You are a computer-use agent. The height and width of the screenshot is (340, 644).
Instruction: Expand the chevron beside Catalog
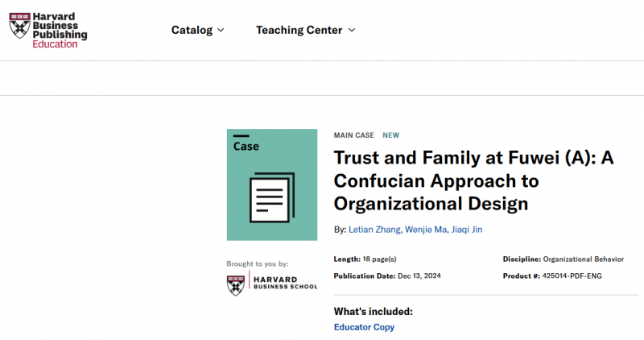pos(221,30)
